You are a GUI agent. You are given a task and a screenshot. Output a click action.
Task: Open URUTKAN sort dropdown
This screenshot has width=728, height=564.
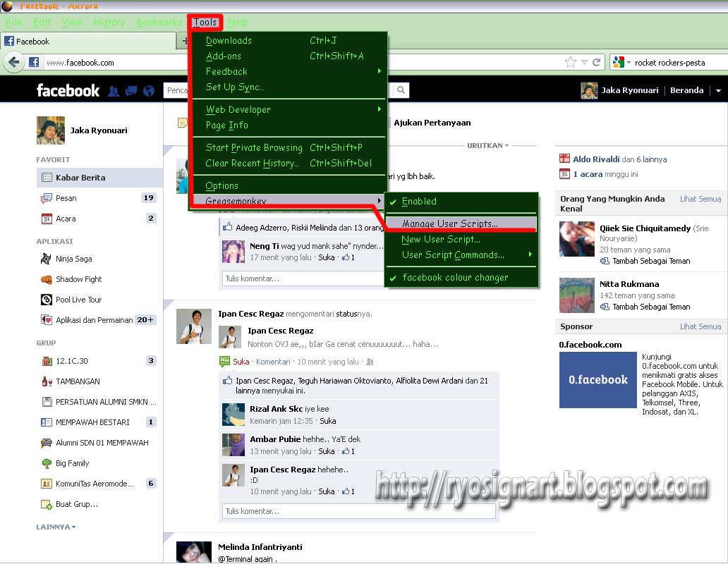point(488,146)
